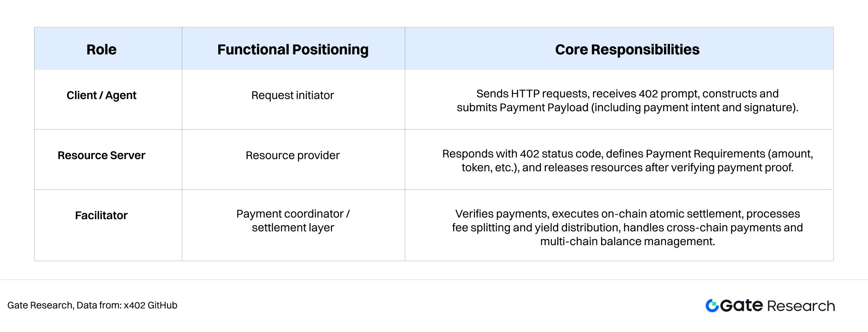Click the Resource provider cell
The image size is (868, 332).
coord(292,155)
